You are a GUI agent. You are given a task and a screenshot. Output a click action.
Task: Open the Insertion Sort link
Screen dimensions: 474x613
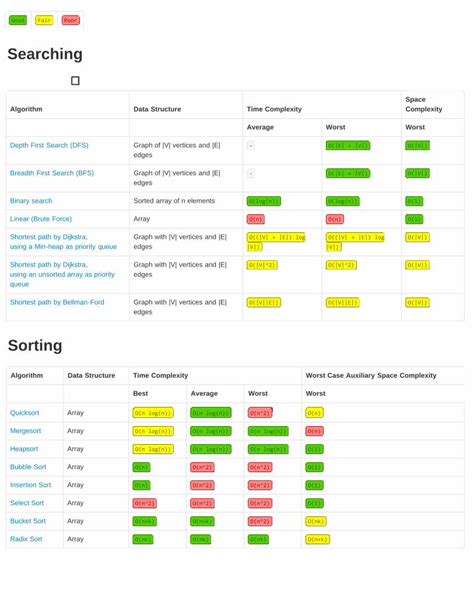tap(31, 484)
